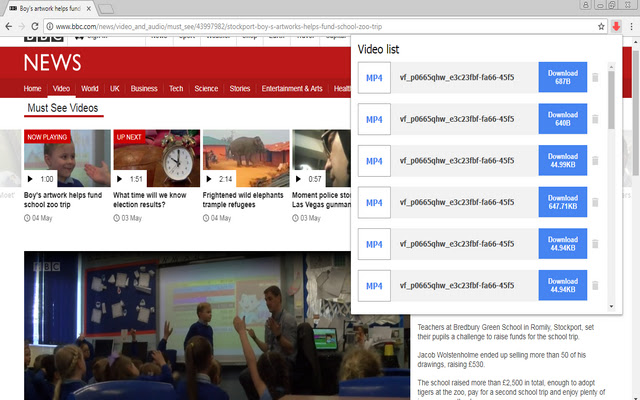Remove the 44.99KB video using its trash icon
Viewport: 640px width, 400px height.
click(595, 162)
